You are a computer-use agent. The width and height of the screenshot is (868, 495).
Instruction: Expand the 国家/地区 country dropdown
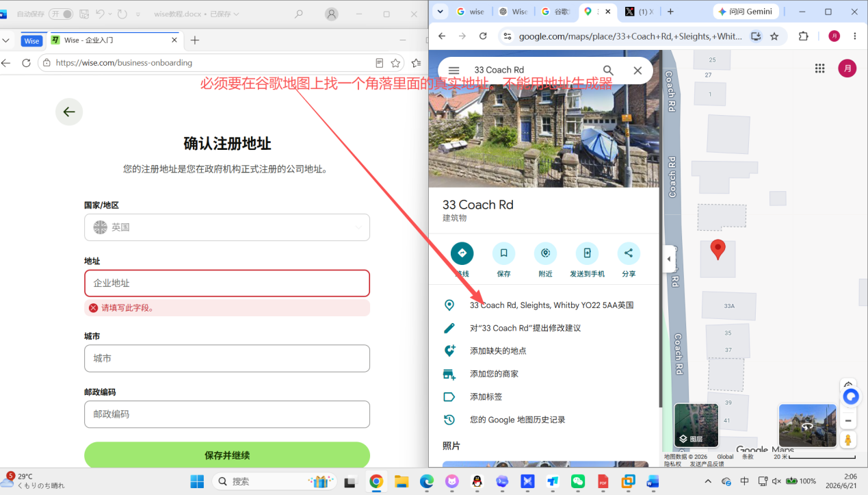(x=227, y=227)
